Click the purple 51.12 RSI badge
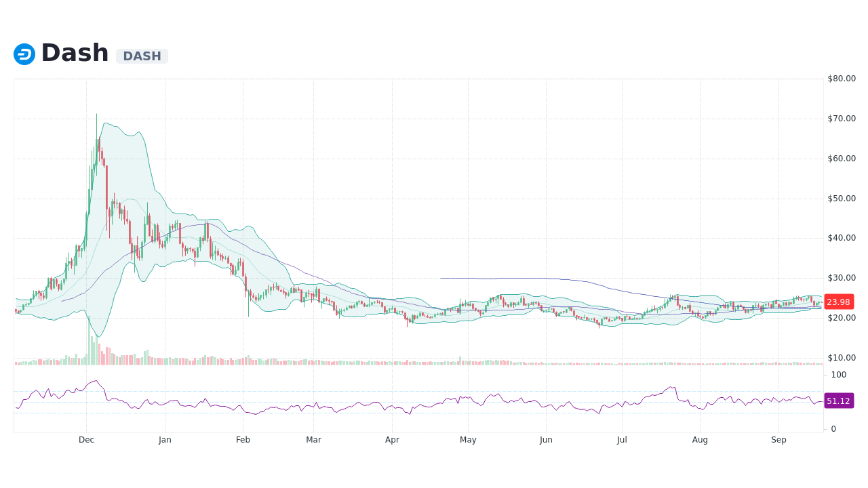The width and height of the screenshot is (868, 488). pos(838,401)
